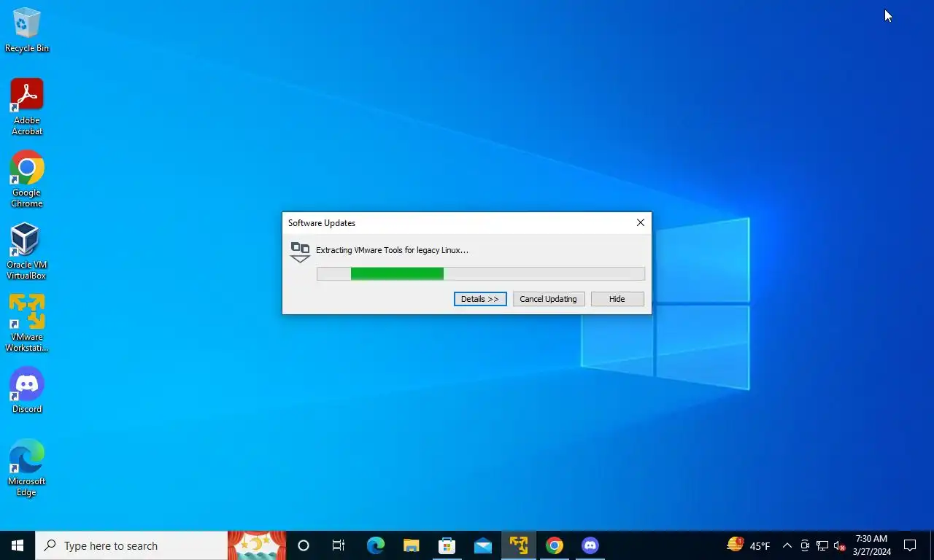Select the Adobe Acrobat desktop shortcut
This screenshot has height=560, width=934.
tap(27, 107)
